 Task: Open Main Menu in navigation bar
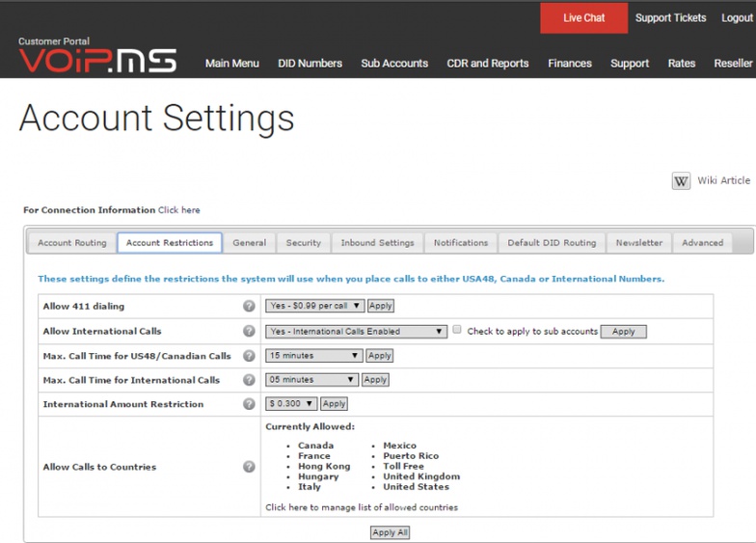[231, 64]
